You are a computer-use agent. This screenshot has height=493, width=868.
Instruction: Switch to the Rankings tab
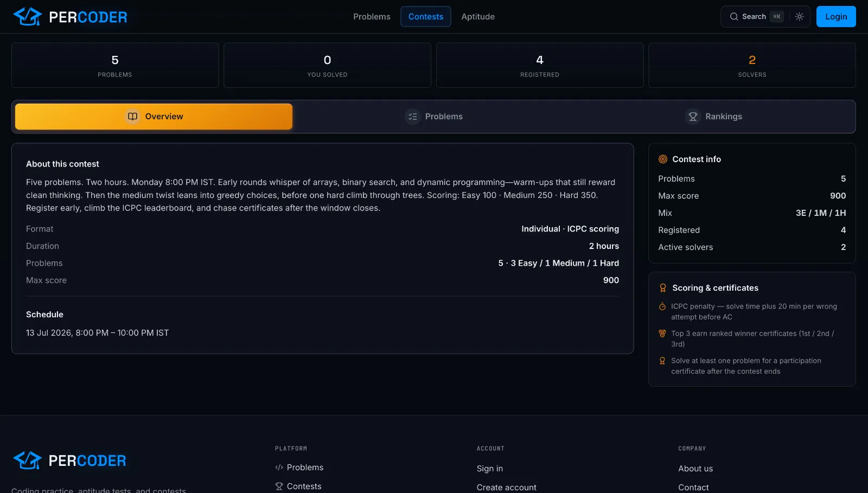pyautogui.click(x=713, y=117)
